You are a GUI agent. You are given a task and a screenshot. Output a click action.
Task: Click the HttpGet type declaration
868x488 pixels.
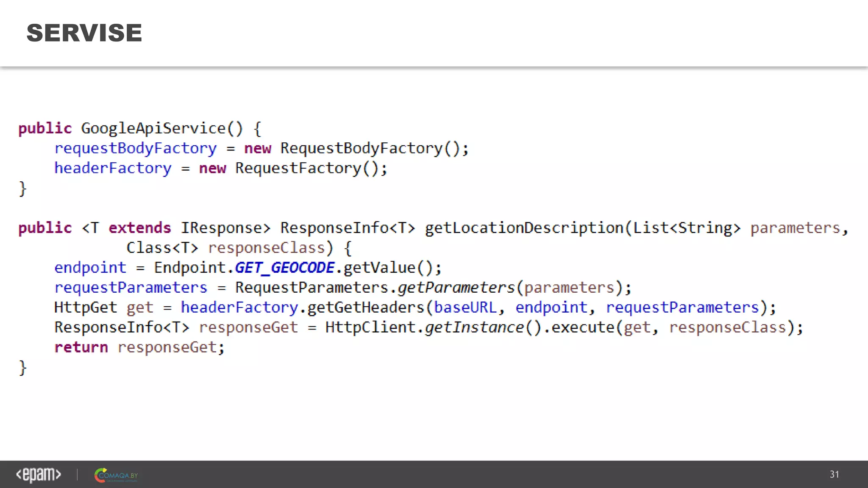[85, 308]
